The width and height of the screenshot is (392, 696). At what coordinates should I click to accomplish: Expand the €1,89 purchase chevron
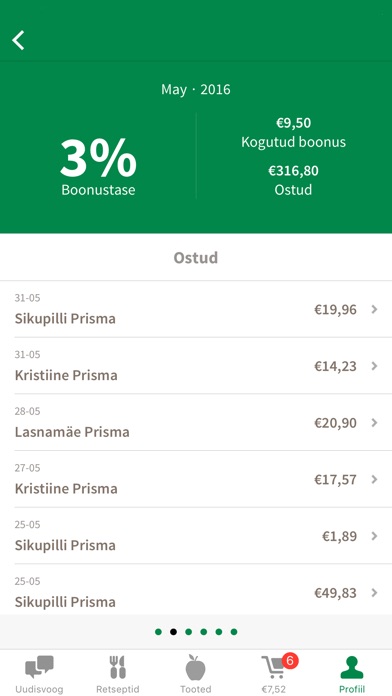pyautogui.click(x=374, y=536)
